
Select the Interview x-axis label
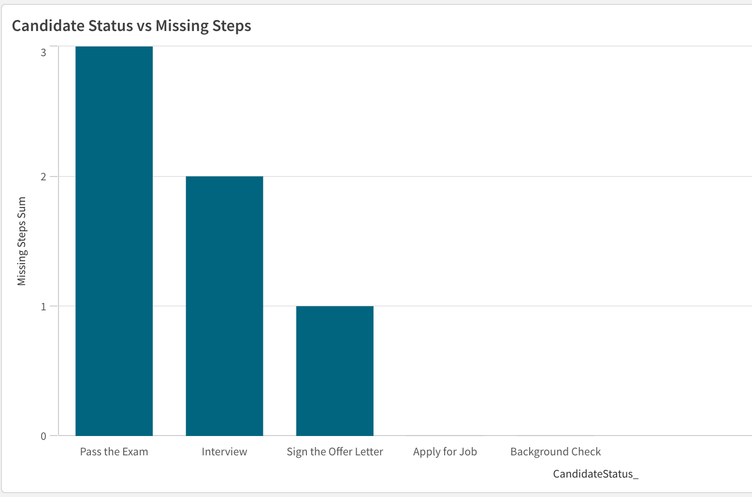point(224,452)
